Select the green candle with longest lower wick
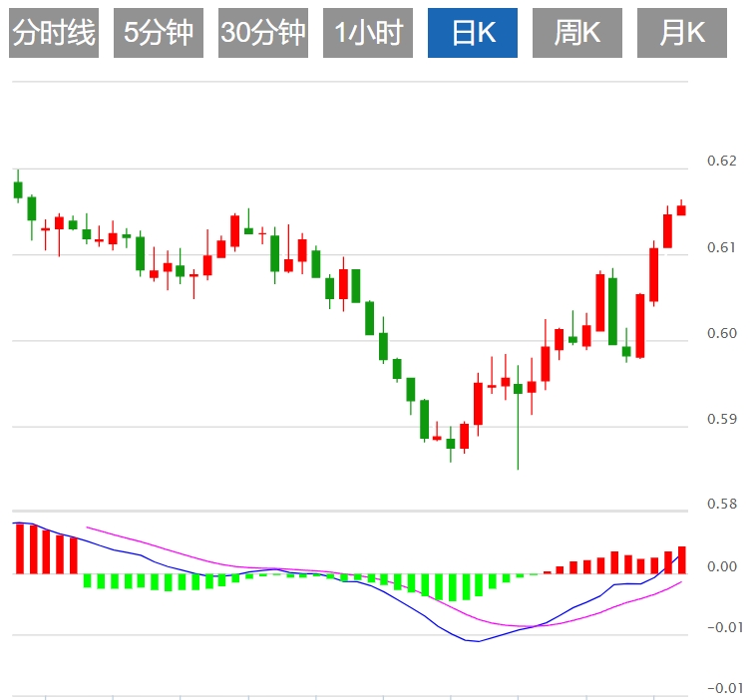The image size is (755, 700). (518, 389)
